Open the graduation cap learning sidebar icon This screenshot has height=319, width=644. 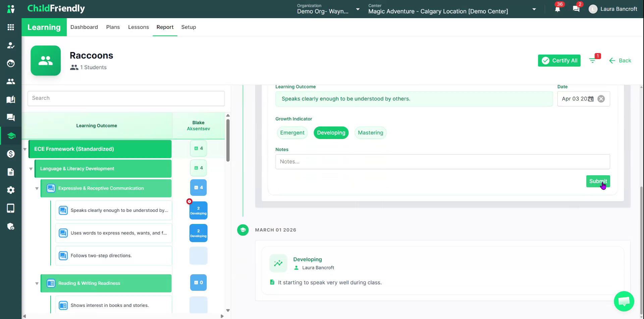pos(11,136)
